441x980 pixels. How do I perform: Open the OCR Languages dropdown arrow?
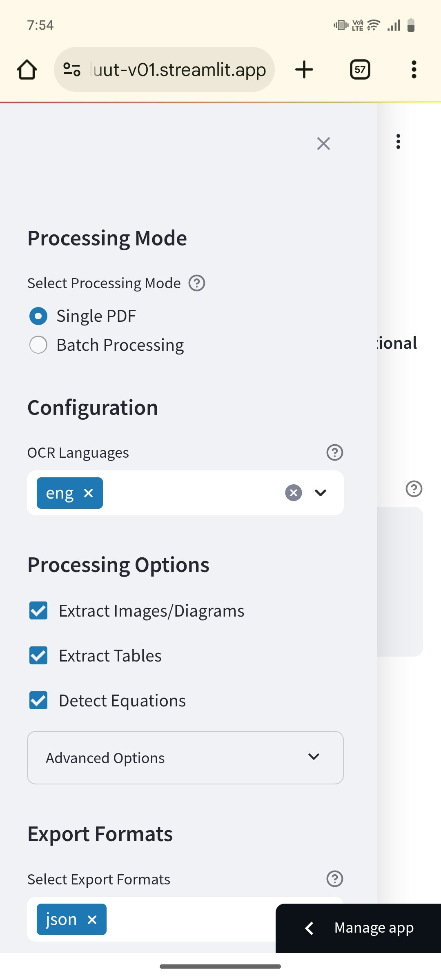(321, 493)
